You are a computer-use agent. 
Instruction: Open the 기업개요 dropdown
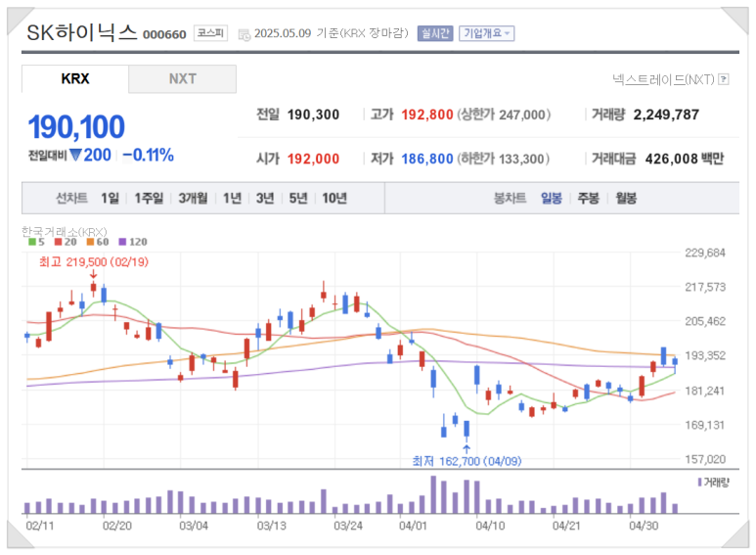(x=486, y=33)
